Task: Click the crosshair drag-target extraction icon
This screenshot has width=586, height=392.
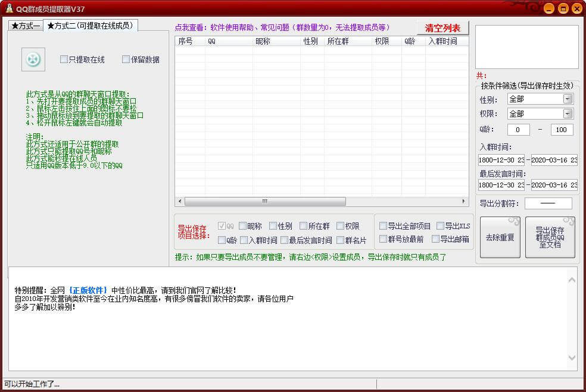Action: [x=33, y=59]
